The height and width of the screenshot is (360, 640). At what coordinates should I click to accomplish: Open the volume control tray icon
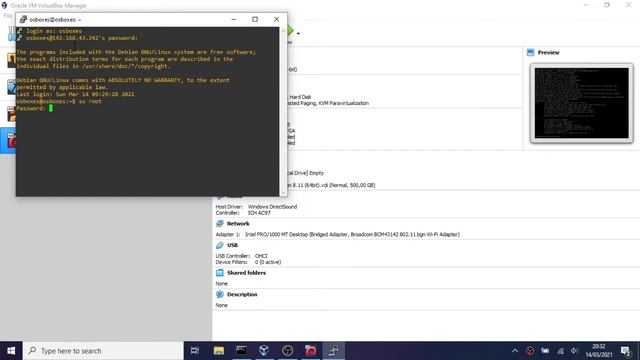pyautogui.click(x=574, y=351)
